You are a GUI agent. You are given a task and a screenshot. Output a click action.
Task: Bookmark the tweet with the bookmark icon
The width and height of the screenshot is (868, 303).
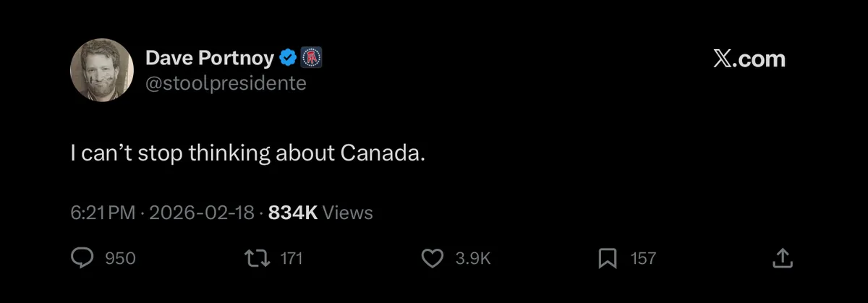(x=608, y=258)
